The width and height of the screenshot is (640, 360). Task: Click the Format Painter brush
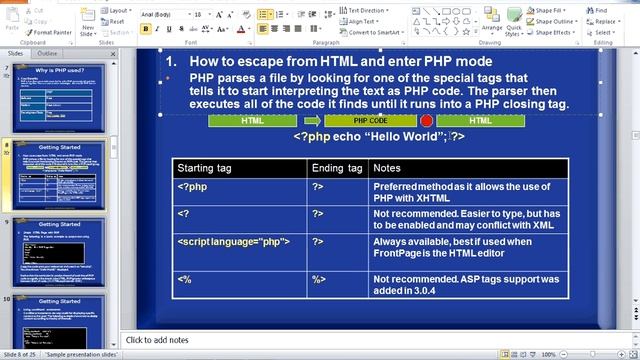[29, 32]
